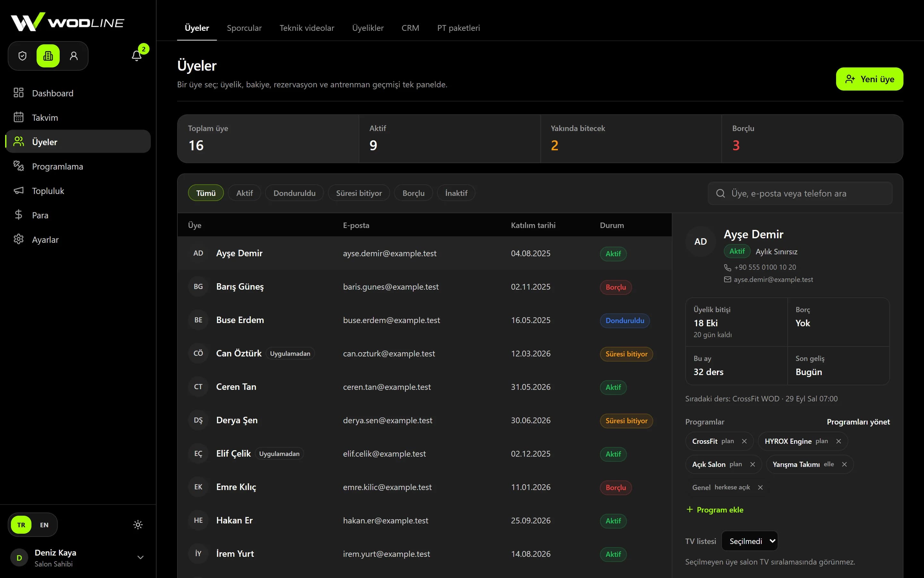Filter members by Donduruldu
Image resolution: width=924 pixels, height=578 pixels.
[295, 193]
